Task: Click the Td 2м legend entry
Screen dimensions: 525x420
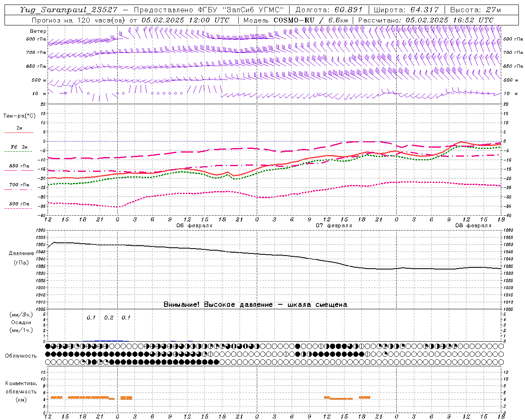Action: [x=19, y=147]
